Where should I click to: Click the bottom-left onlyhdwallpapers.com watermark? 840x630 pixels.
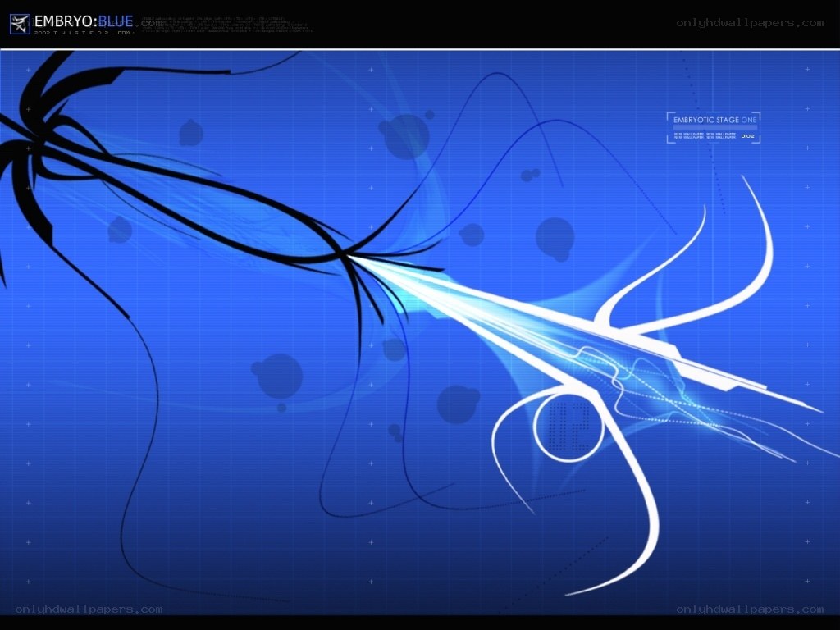click(x=89, y=609)
